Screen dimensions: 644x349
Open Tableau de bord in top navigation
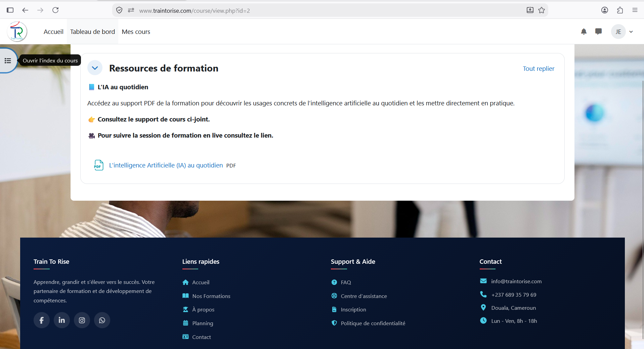pos(92,32)
